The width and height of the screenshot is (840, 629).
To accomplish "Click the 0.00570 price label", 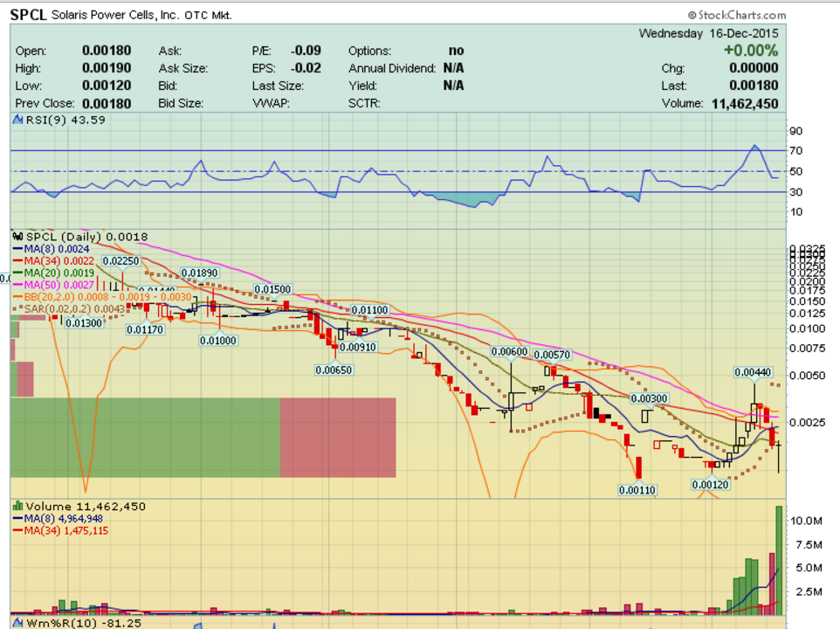I will (x=553, y=355).
